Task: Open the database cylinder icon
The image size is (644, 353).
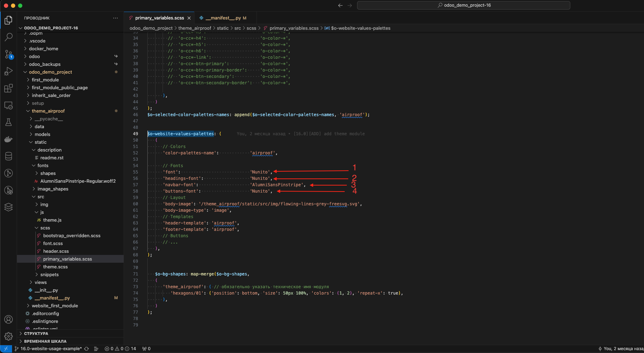Action: pos(9,156)
